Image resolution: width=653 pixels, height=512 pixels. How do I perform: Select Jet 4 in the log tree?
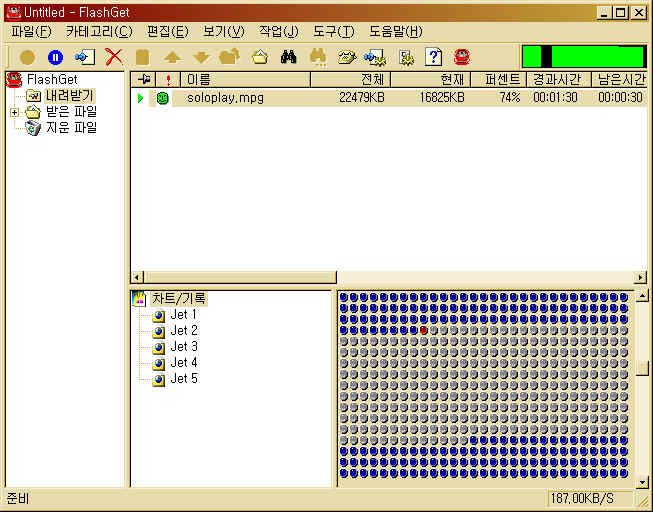pos(184,363)
